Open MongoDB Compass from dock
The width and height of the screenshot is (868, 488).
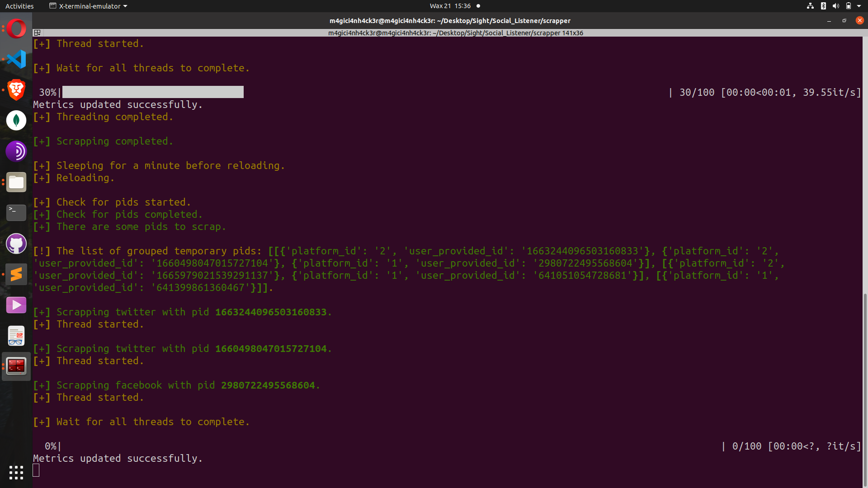click(16, 121)
